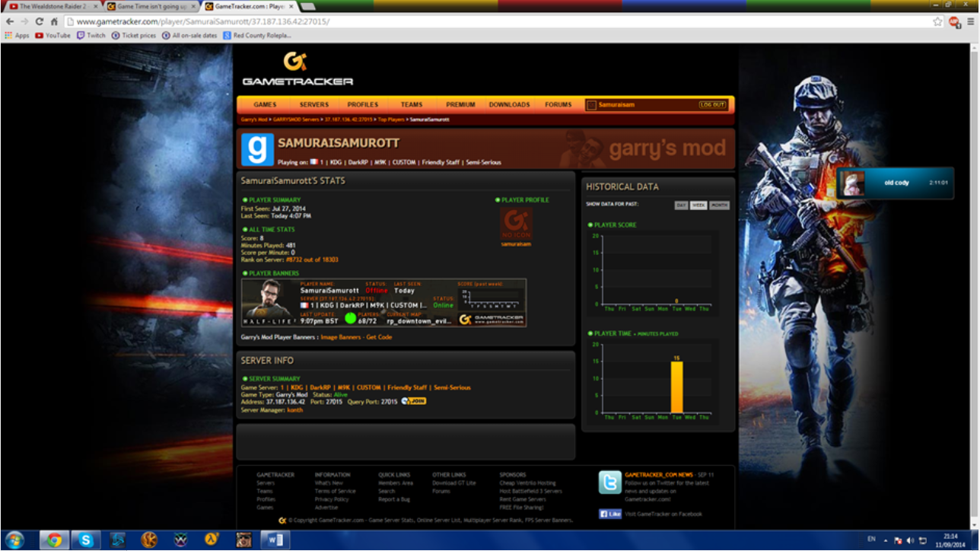Click the player banner image
This screenshot has width=980, height=551.
383,303
